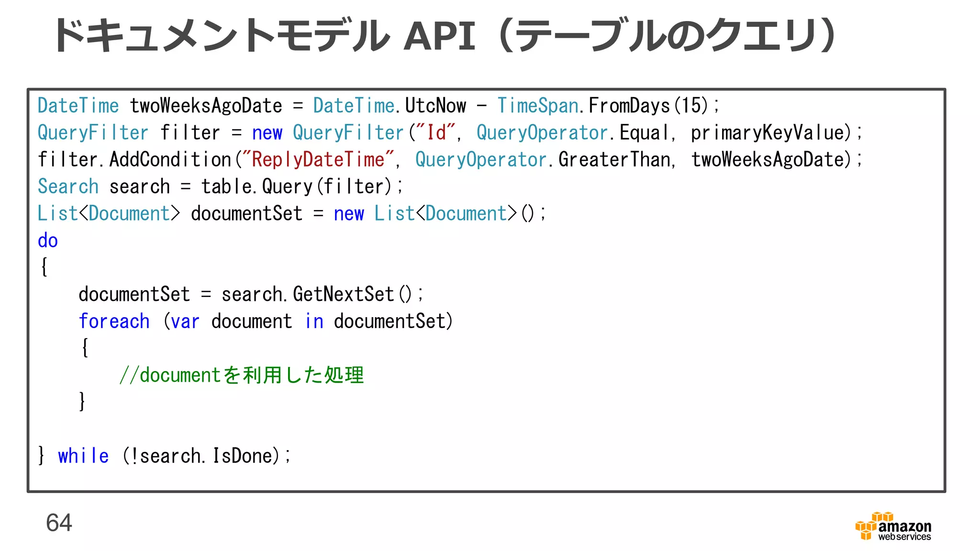
Task: Click the green comment '//documentを利用した処理'
Action: click(x=242, y=375)
